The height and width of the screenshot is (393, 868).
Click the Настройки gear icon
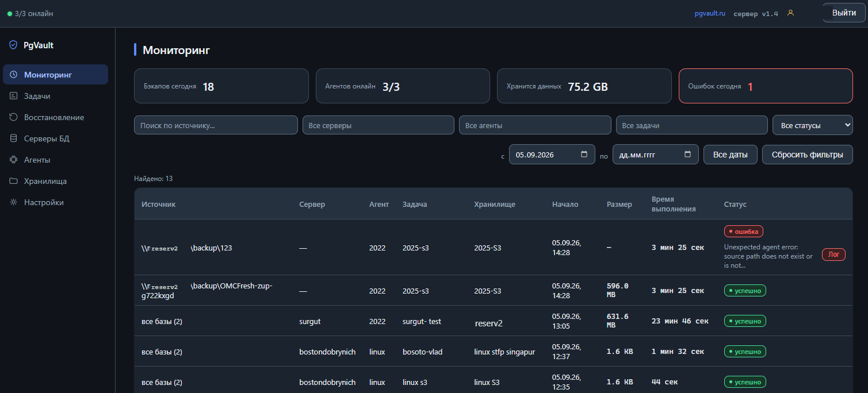click(x=13, y=202)
